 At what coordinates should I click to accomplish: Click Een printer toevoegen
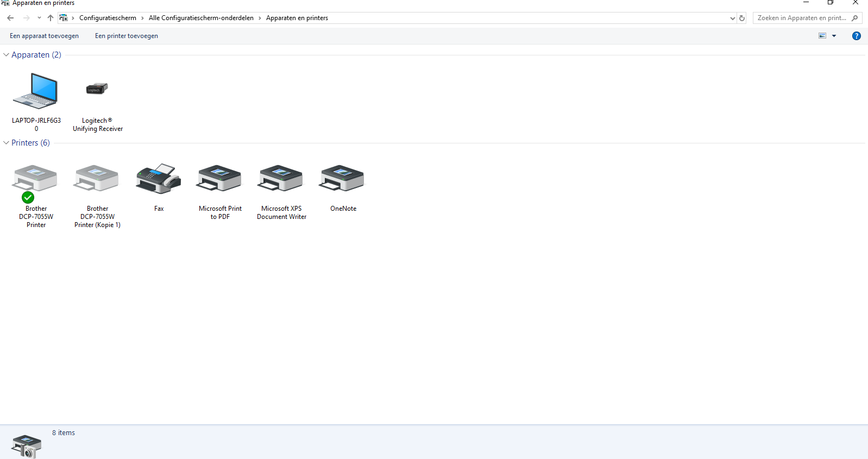pos(127,36)
